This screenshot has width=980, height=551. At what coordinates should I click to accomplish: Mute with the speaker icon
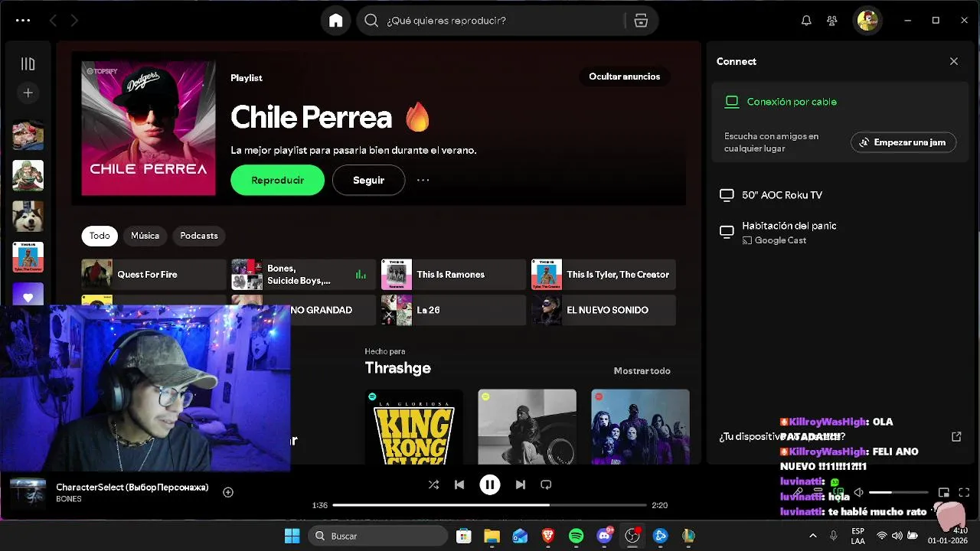coord(858,493)
